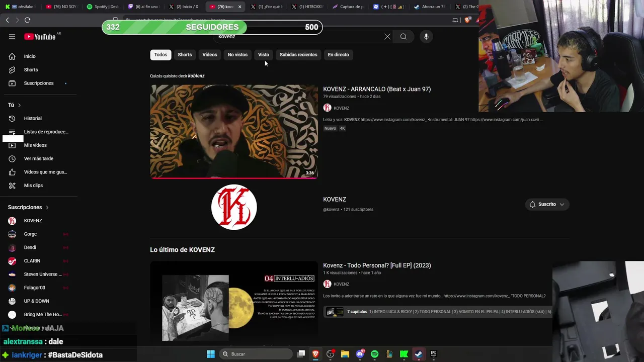Select the Shorts filter chip
Screen dimensions: 644x362
tap(185, 55)
